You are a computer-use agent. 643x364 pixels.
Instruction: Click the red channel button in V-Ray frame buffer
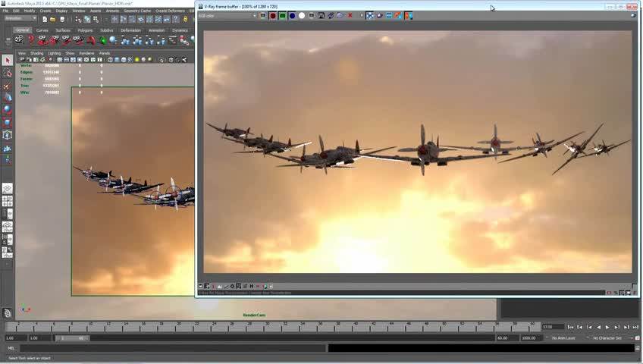[x=273, y=16]
